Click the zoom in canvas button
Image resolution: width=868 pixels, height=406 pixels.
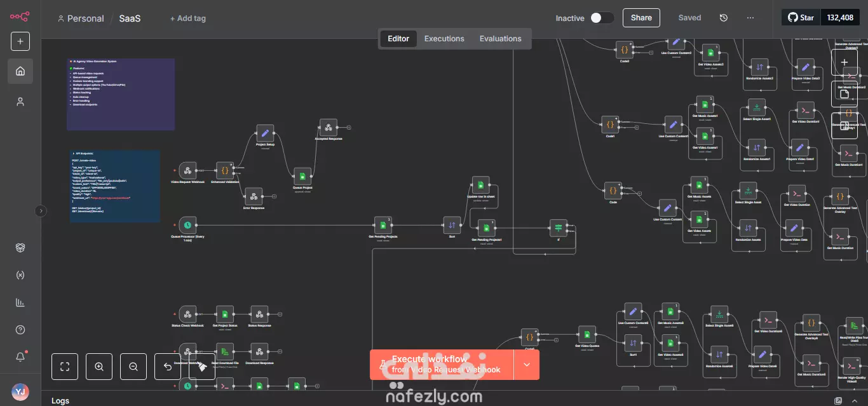[99, 367]
